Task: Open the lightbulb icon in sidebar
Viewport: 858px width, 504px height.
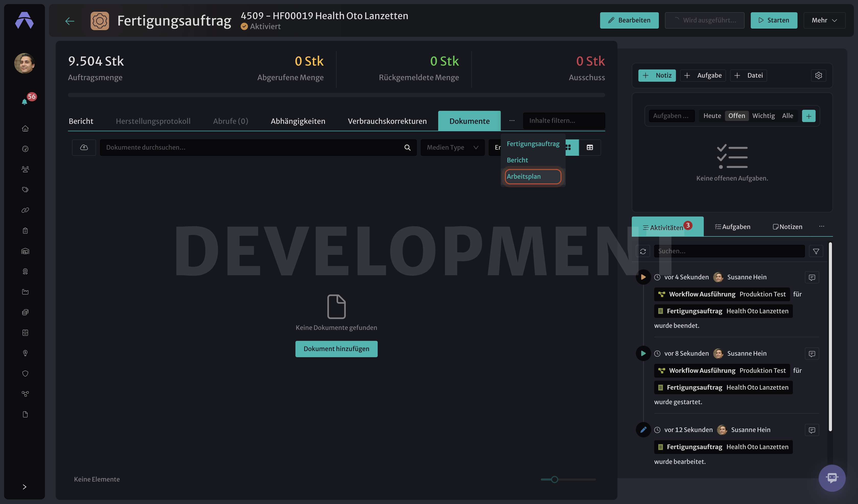Action: 25,353
